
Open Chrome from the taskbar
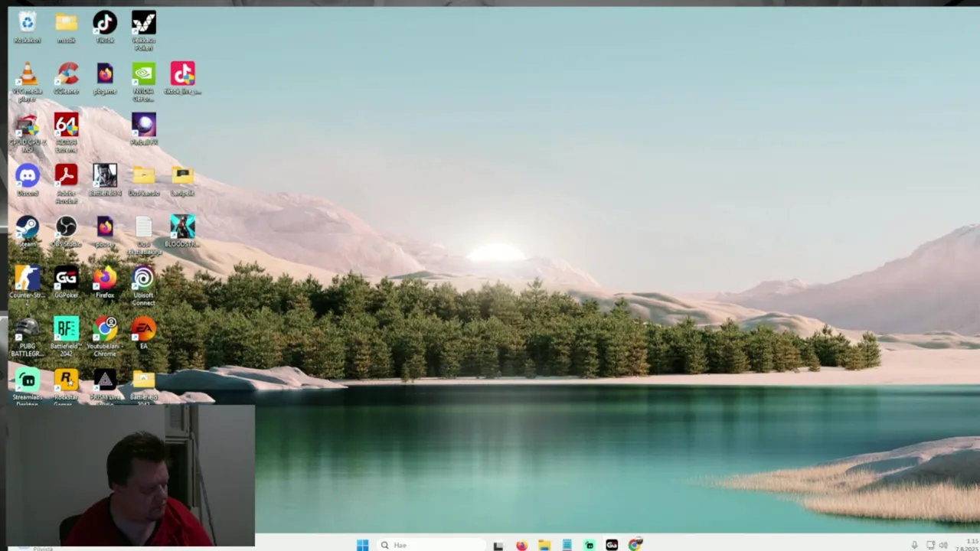tap(635, 546)
